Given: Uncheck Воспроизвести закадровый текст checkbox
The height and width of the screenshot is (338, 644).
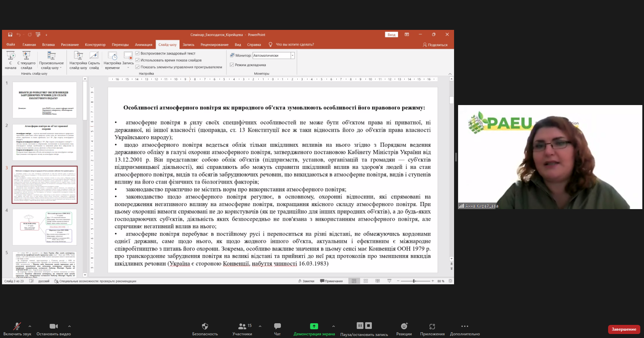Looking at the screenshot, I should click(138, 53).
